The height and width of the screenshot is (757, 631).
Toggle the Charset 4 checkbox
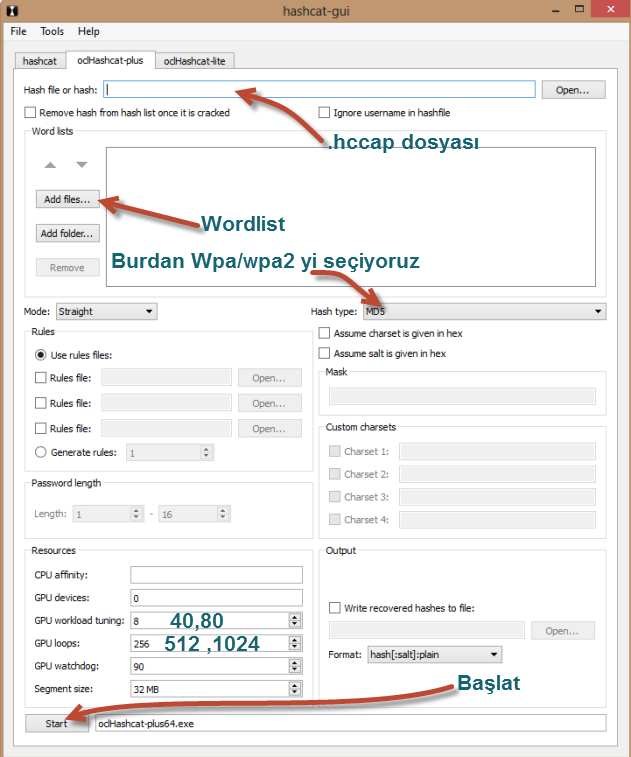click(335, 519)
